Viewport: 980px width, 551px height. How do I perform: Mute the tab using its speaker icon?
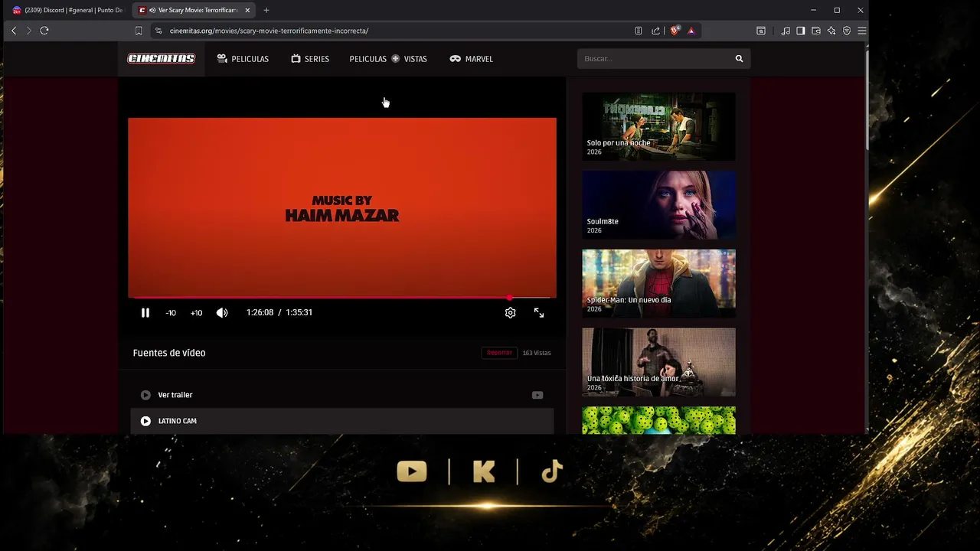[152, 10]
